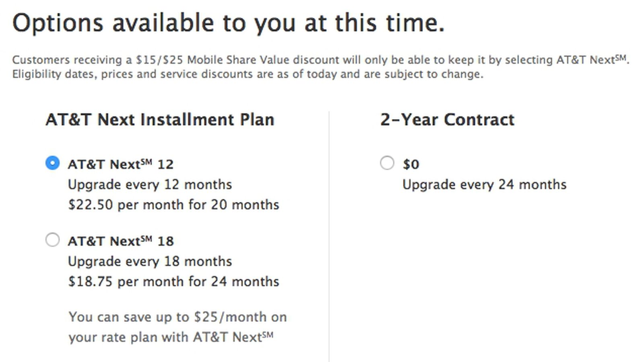The image size is (644, 362).
Task: Click the Upgrade every 18 months text
Action: point(150,261)
